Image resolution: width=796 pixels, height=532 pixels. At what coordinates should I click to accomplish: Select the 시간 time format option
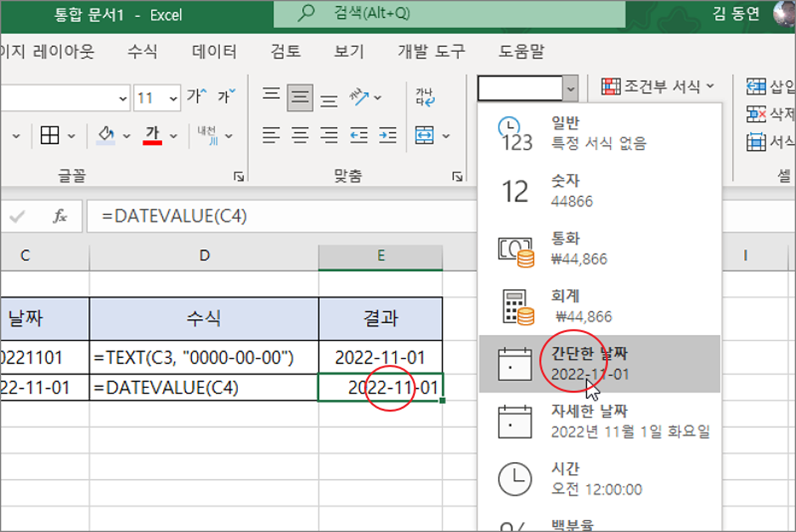click(599, 479)
